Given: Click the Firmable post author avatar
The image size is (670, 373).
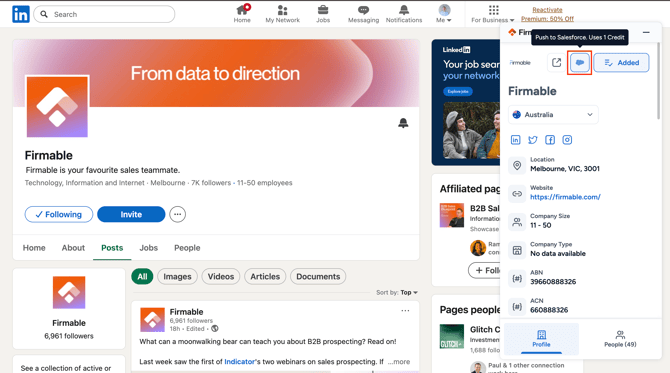Looking at the screenshot, I should [x=153, y=320].
